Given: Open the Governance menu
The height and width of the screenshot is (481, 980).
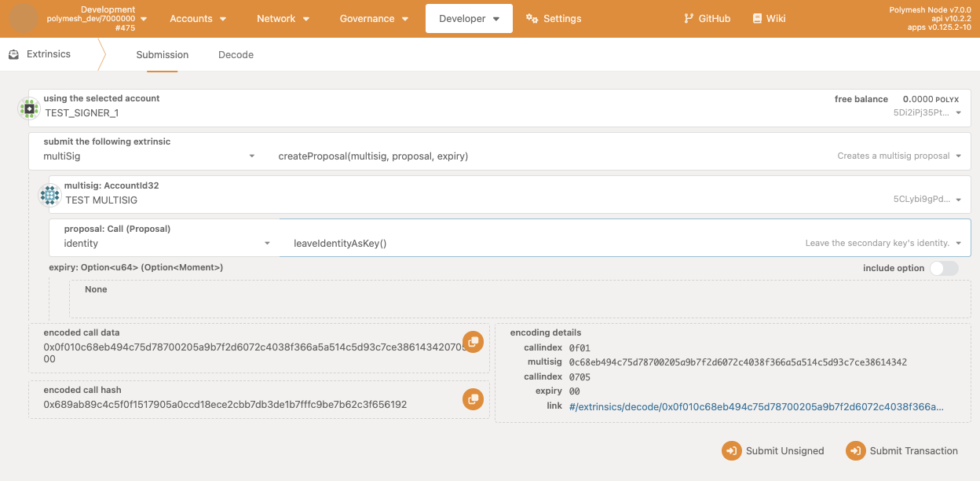Looking at the screenshot, I should (x=374, y=18).
